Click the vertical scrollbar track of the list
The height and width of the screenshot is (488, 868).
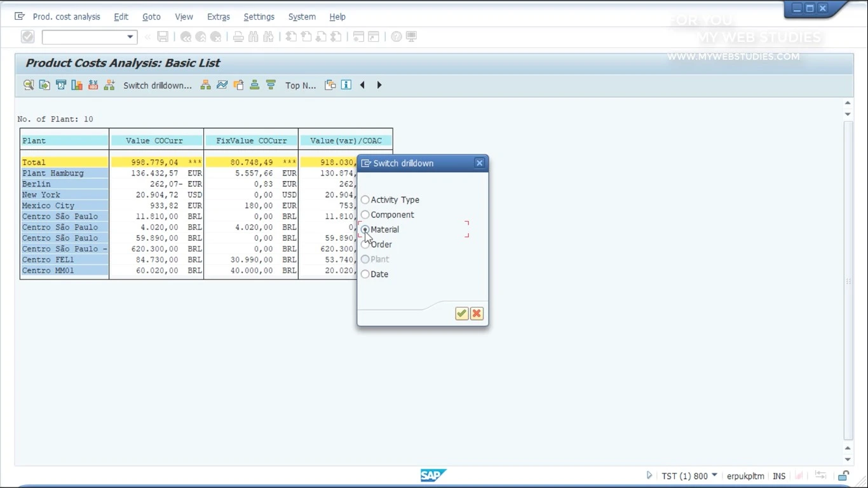click(x=848, y=280)
